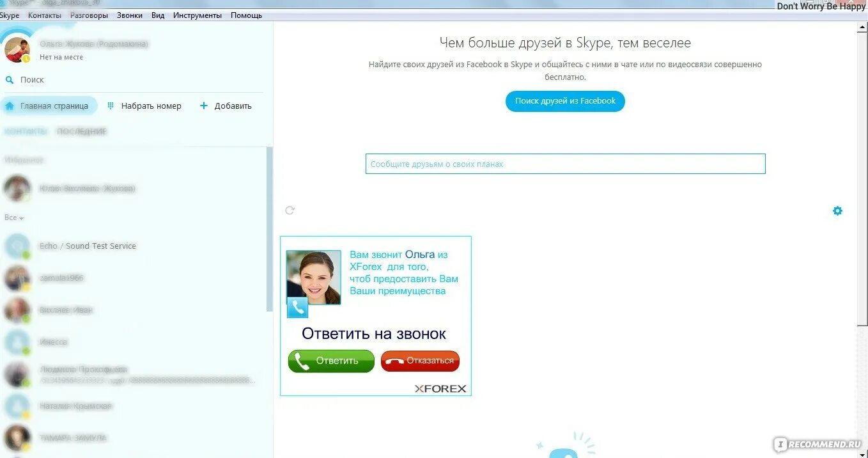Open the away status indicator
Image resolution: width=868 pixels, height=458 pixels.
[x=26, y=59]
